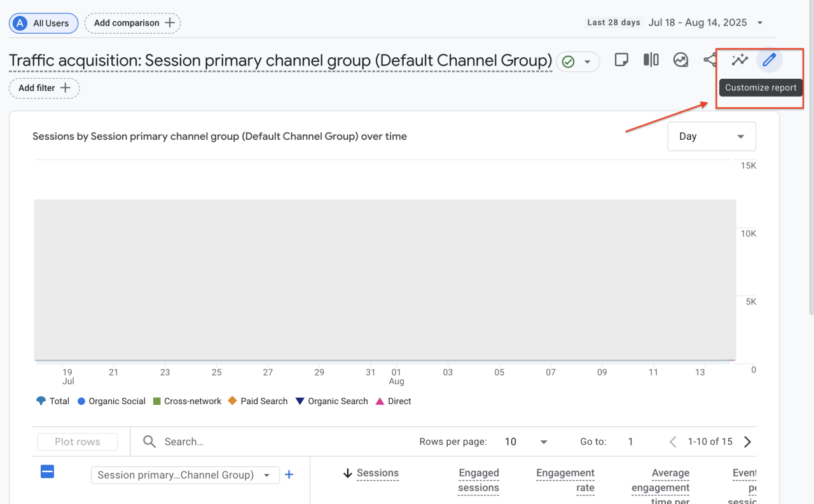Click the Share this report icon
The height and width of the screenshot is (504, 814).
coord(710,60)
